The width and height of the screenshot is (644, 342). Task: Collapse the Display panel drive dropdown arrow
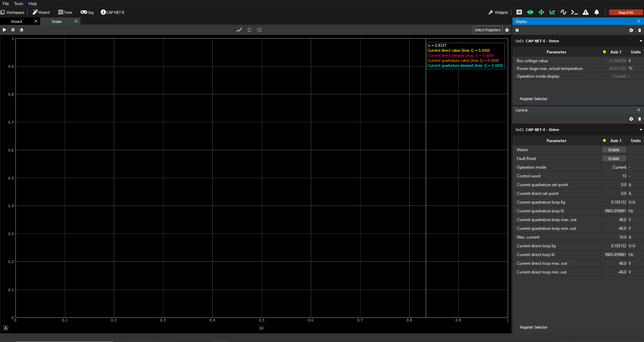click(641, 41)
